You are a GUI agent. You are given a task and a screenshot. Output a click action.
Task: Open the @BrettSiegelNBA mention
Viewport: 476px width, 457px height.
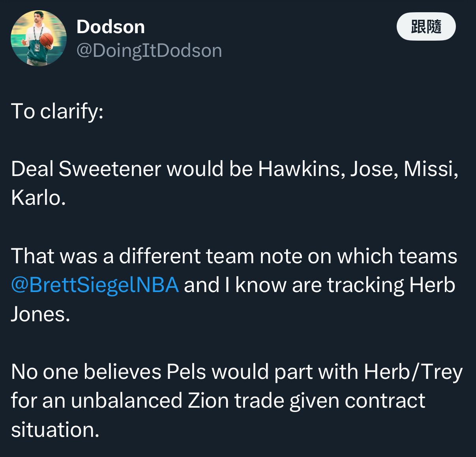(x=95, y=285)
